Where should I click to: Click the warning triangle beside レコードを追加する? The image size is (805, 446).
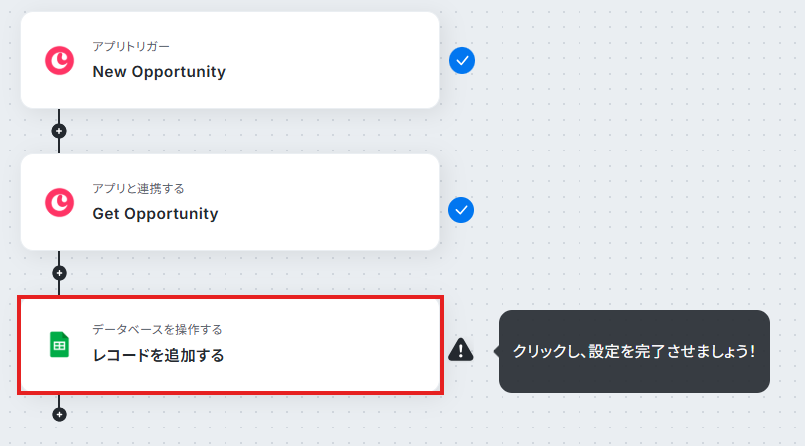(460, 349)
